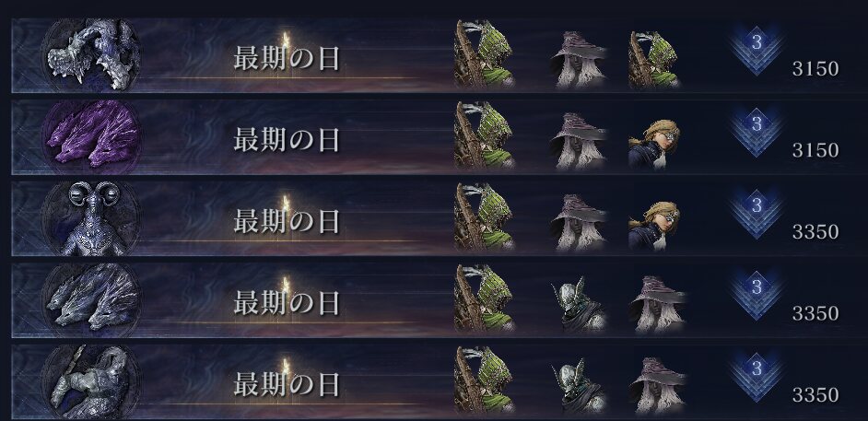Open the 最期の日 title beside the purple wolf
This screenshot has height=421, width=868.
click(287, 140)
